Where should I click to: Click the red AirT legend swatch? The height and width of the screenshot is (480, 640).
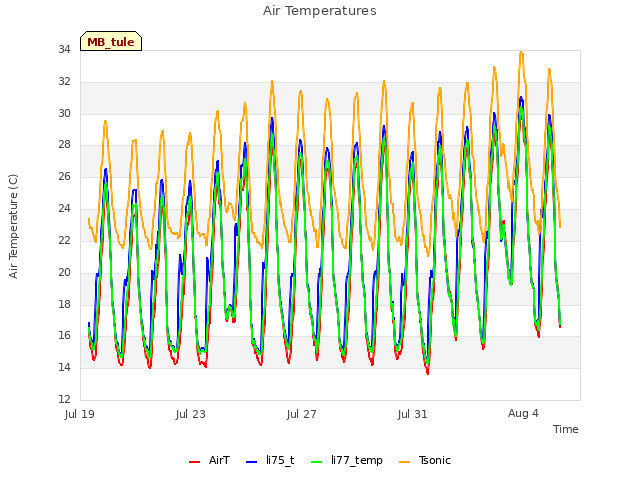point(194,462)
